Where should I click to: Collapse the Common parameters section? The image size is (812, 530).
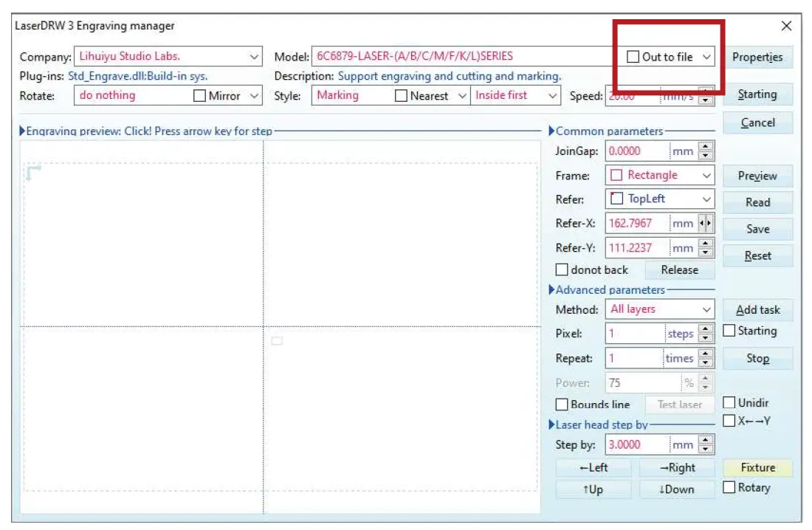point(551,131)
